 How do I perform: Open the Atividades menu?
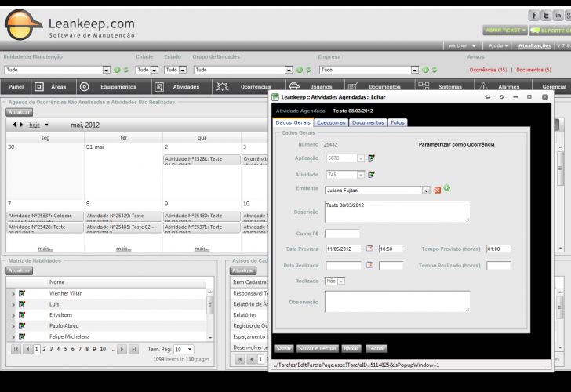point(182,86)
